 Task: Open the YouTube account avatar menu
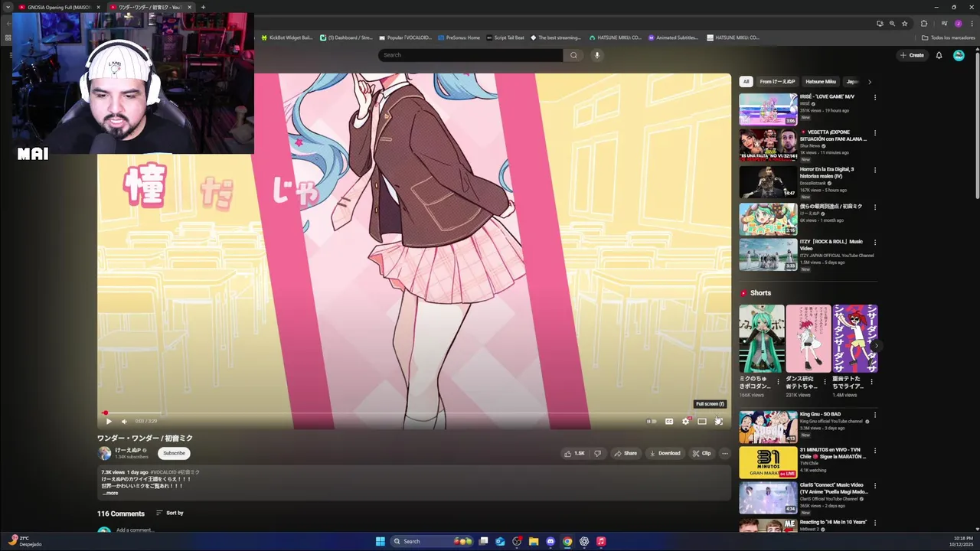pyautogui.click(x=959, y=55)
